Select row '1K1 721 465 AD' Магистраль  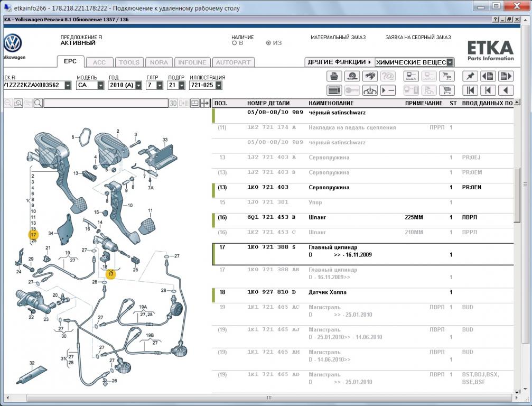point(363,382)
